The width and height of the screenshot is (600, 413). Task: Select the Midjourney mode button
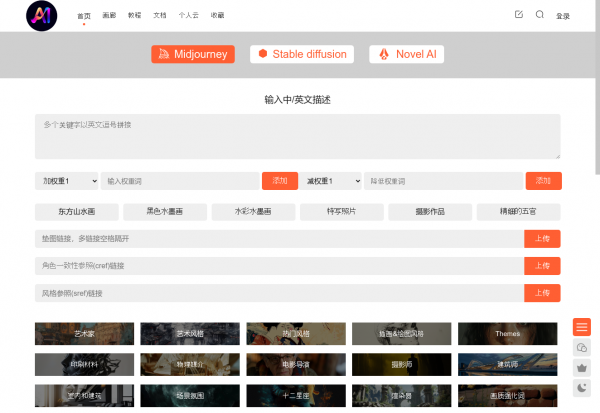193,54
